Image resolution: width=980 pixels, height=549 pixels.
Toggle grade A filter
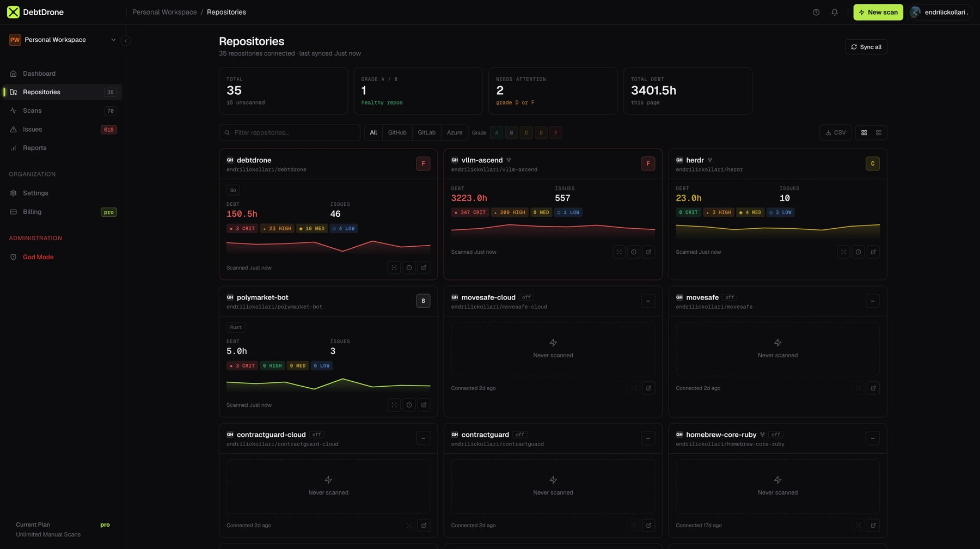(497, 133)
